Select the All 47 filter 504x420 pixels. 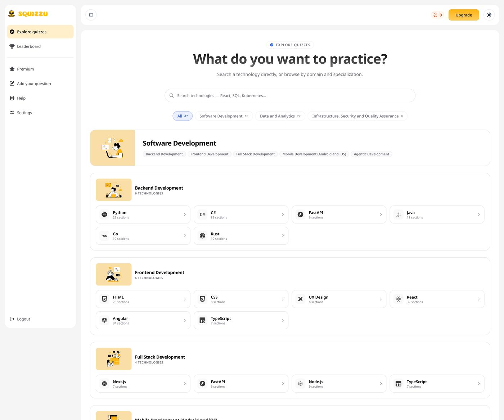[x=183, y=116]
